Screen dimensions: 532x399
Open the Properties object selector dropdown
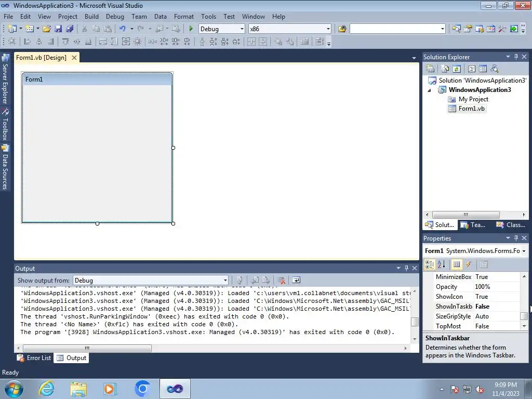[524, 251]
